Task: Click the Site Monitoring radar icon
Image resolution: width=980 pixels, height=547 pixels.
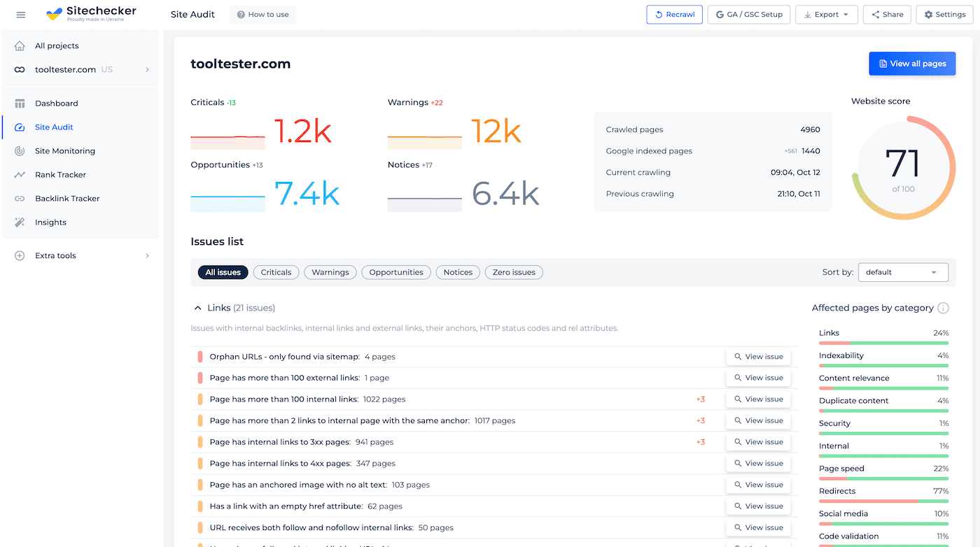Action: pos(20,151)
